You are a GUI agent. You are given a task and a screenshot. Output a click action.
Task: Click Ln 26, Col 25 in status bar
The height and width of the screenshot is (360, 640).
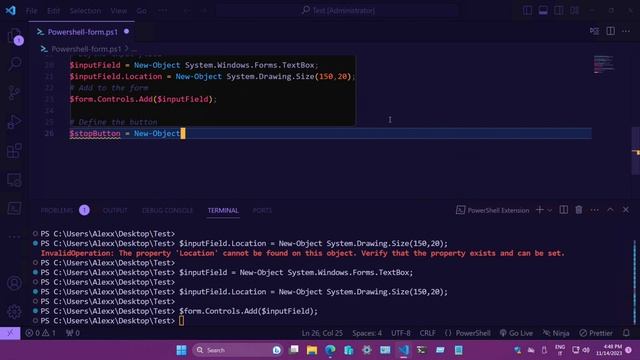(322, 333)
